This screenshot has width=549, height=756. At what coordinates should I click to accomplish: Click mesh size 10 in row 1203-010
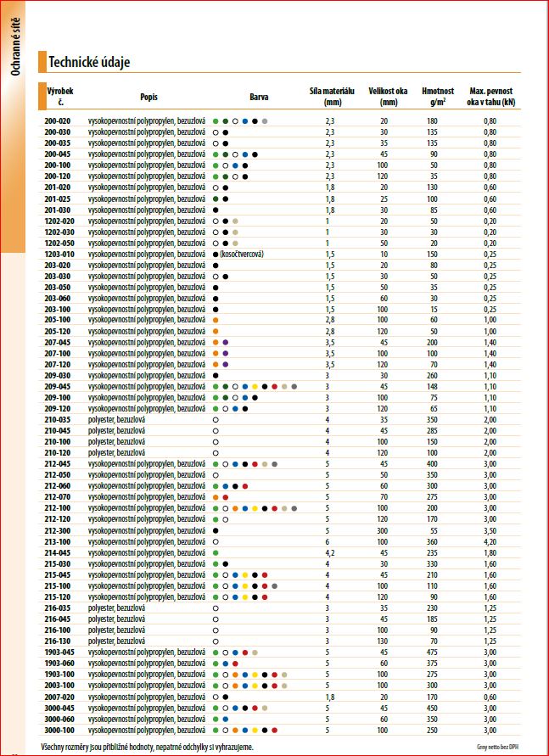(384, 254)
